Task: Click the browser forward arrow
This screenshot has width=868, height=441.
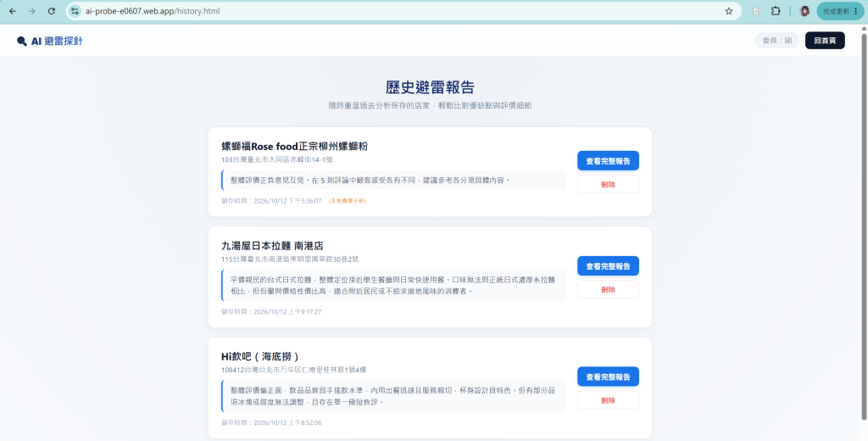Action: 31,11
